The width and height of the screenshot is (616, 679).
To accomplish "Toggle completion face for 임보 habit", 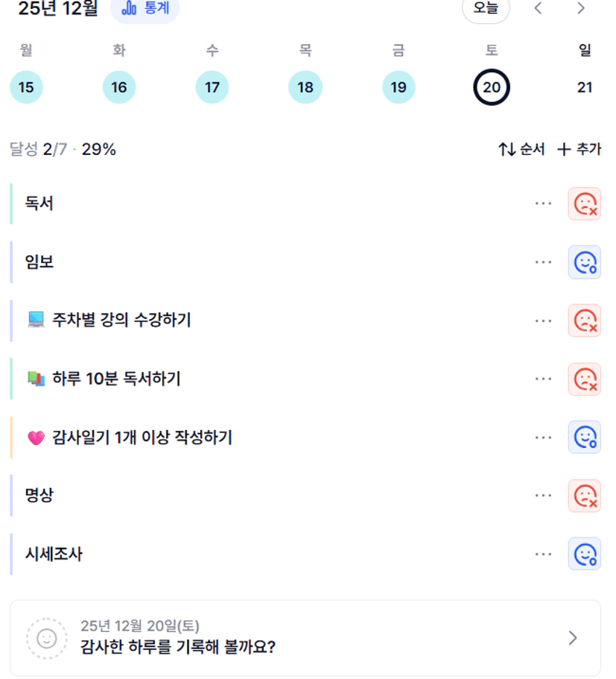I will point(585,262).
